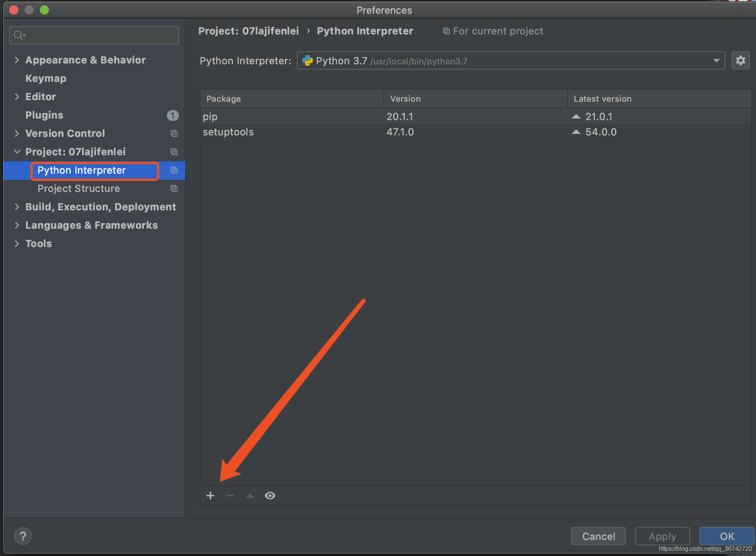Click Project: 07lajifenlei breadcrumb
Image resolution: width=756 pixels, height=556 pixels.
(249, 31)
